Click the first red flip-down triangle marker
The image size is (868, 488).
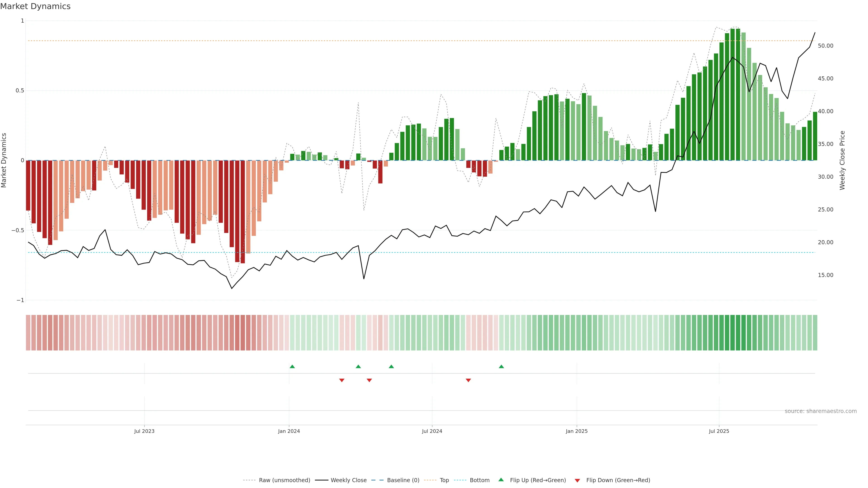coord(342,380)
